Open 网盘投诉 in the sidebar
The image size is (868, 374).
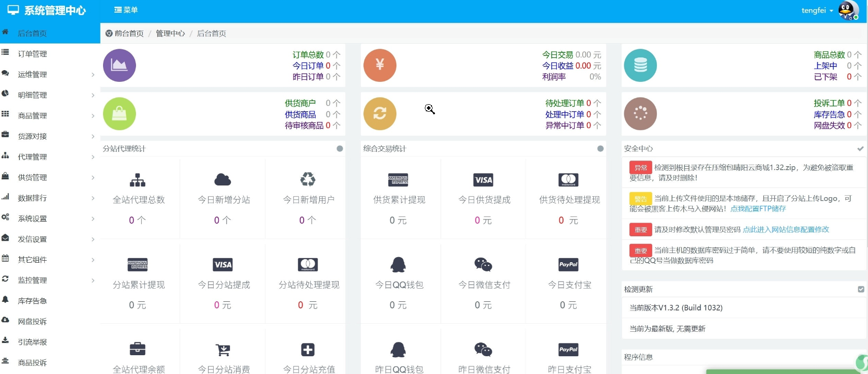[50, 321]
